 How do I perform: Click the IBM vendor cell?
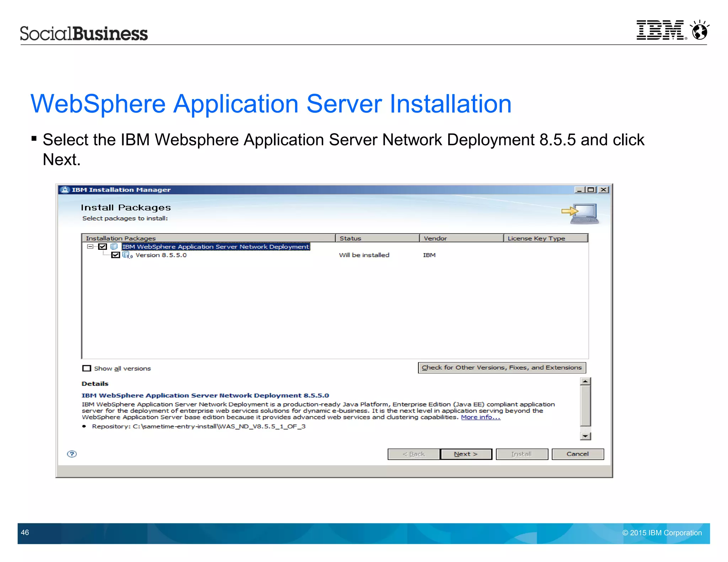pyautogui.click(x=429, y=255)
